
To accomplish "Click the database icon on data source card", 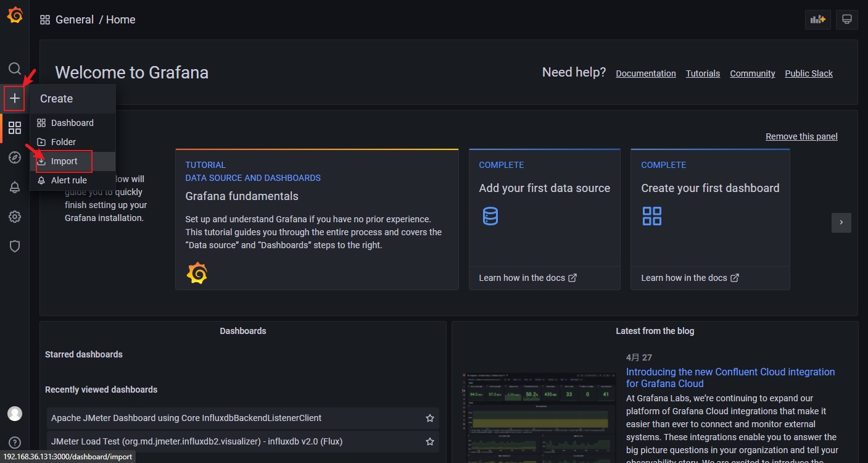I will [x=490, y=216].
